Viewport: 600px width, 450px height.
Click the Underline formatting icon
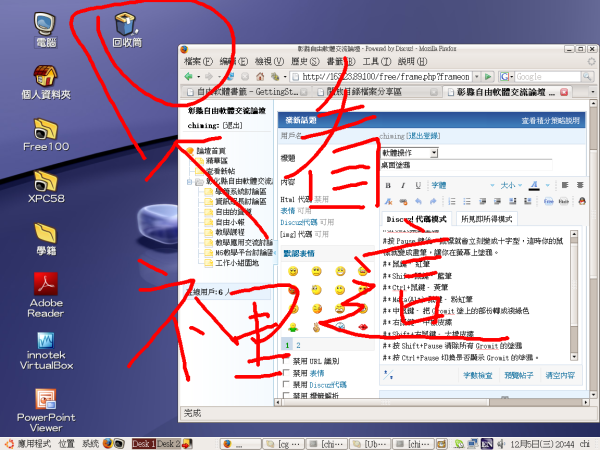418,185
